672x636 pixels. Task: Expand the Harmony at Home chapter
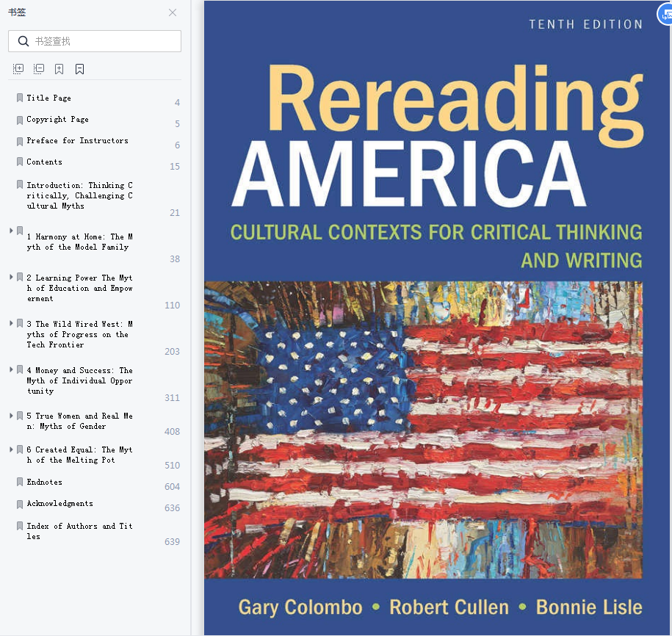(11, 231)
